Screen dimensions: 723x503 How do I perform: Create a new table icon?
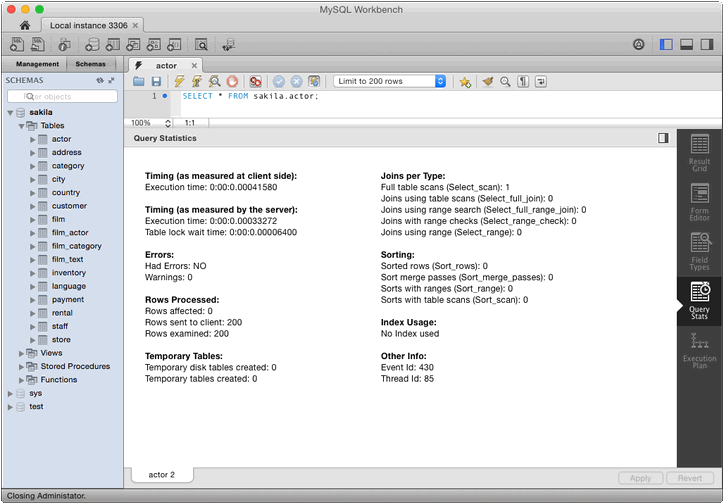(x=113, y=45)
